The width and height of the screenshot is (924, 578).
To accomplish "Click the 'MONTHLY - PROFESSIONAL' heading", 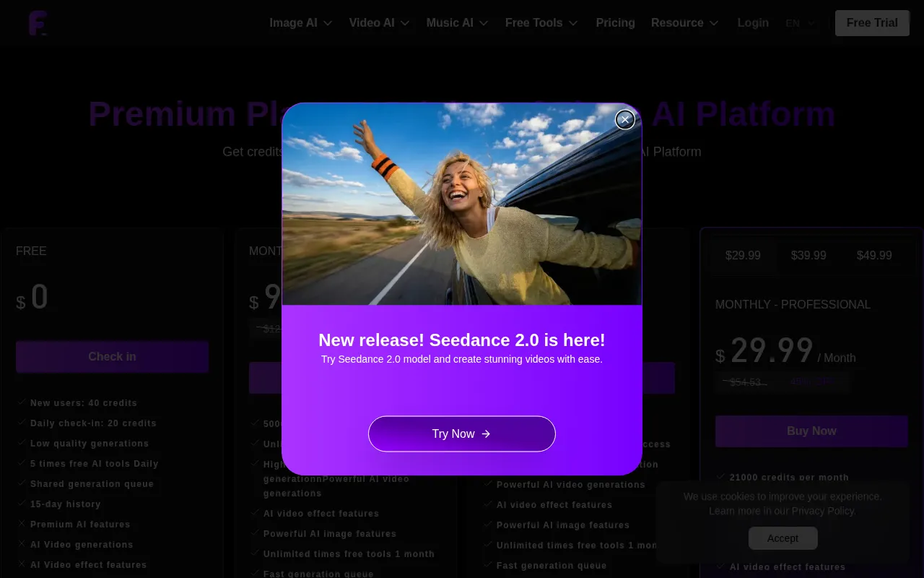I will tap(793, 305).
